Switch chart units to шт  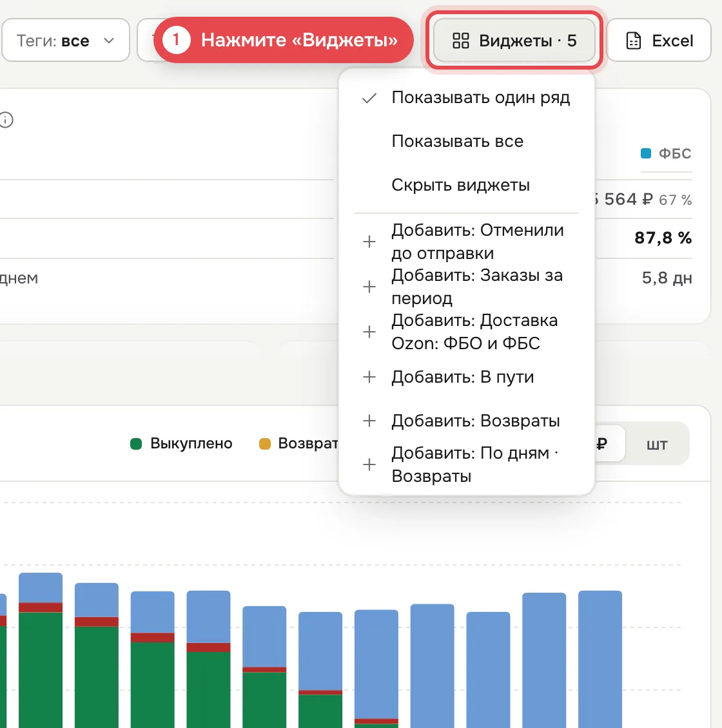coord(656,444)
